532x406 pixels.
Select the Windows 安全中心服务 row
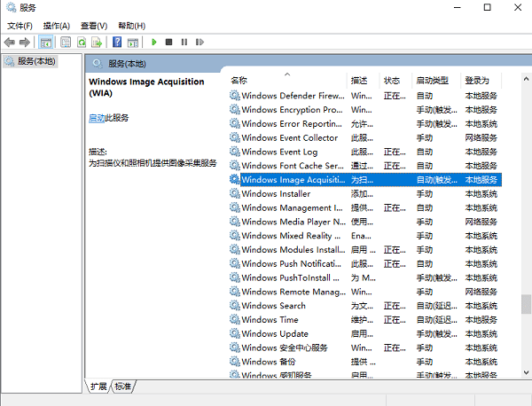(x=365, y=347)
